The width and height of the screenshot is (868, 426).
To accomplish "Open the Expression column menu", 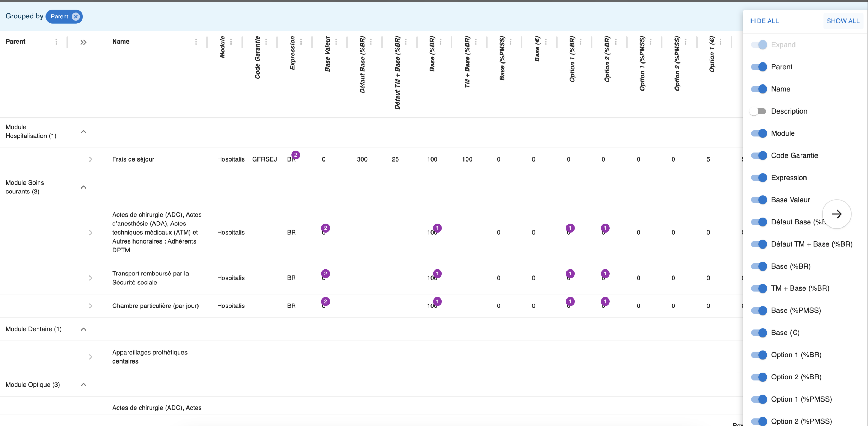I will pyautogui.click(x=301, y=42).
